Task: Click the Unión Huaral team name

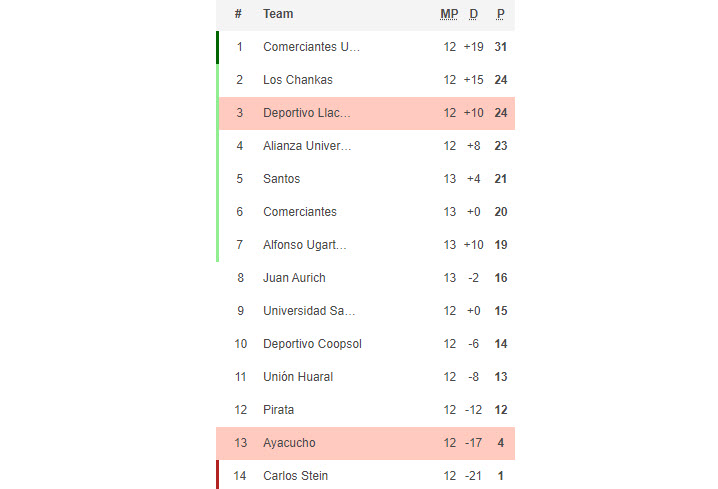Action: (299, 377)
